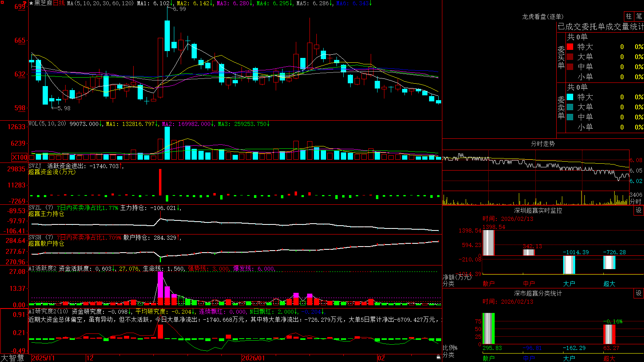Click the 6.08 price on 分时走势 axis
The height and width of the screenshot is (362, 644).
pos(636,160)
